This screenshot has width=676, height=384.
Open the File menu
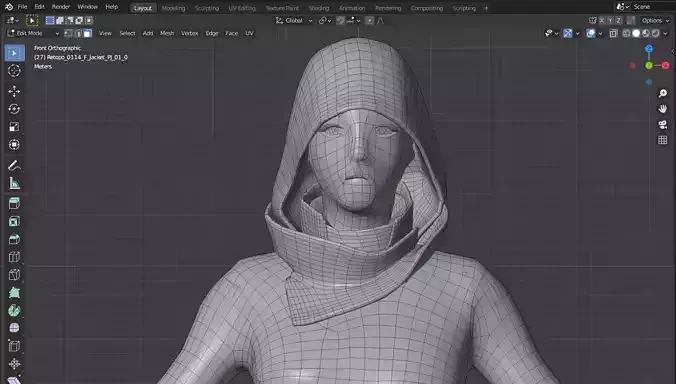[22, 7]
